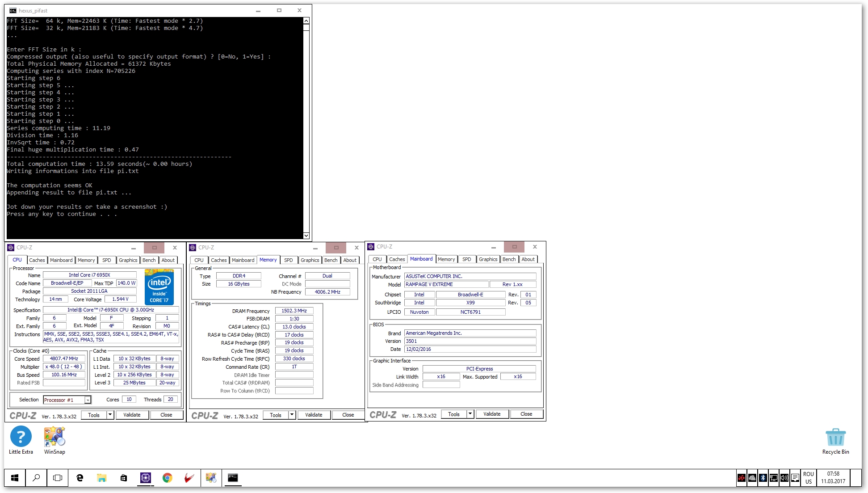The image size is (868, 493).
Task: Click Close in Mainboard window
Action: pos(526,414)
